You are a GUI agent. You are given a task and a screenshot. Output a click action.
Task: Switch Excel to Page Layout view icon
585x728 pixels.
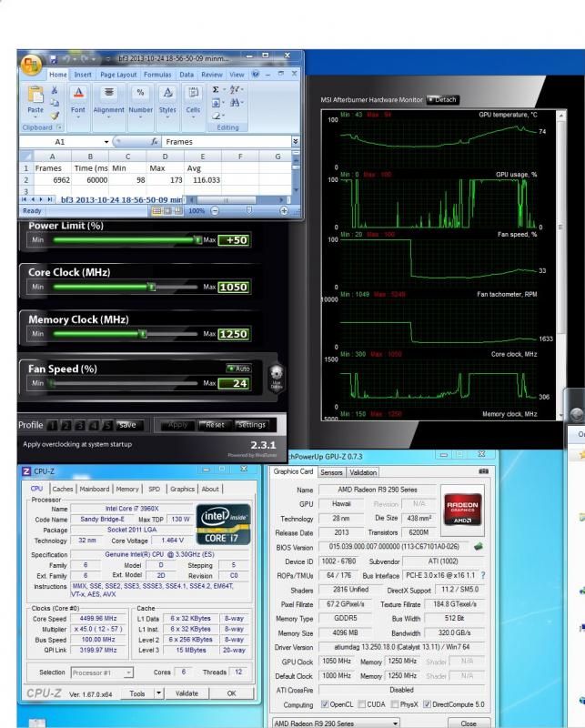167,211
